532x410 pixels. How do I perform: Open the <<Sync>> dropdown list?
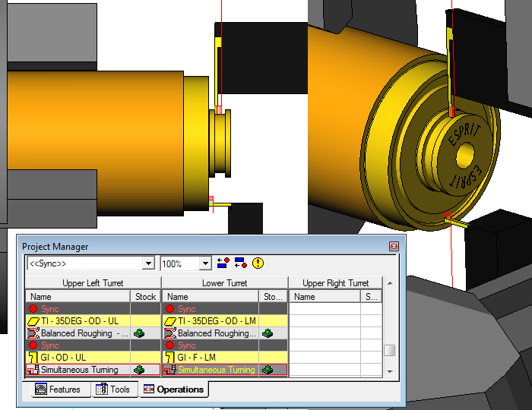(x=148, y=263)
